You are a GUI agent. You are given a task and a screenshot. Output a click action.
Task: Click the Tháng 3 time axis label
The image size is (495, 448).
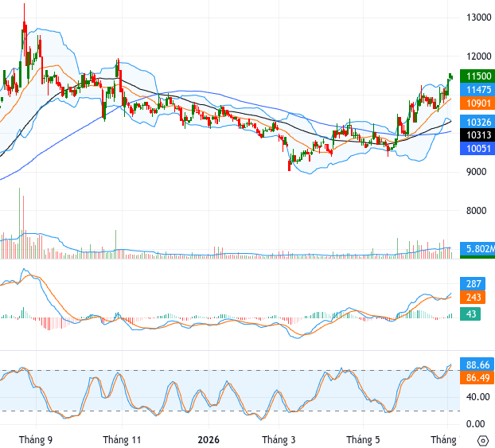tap(279, 440)
